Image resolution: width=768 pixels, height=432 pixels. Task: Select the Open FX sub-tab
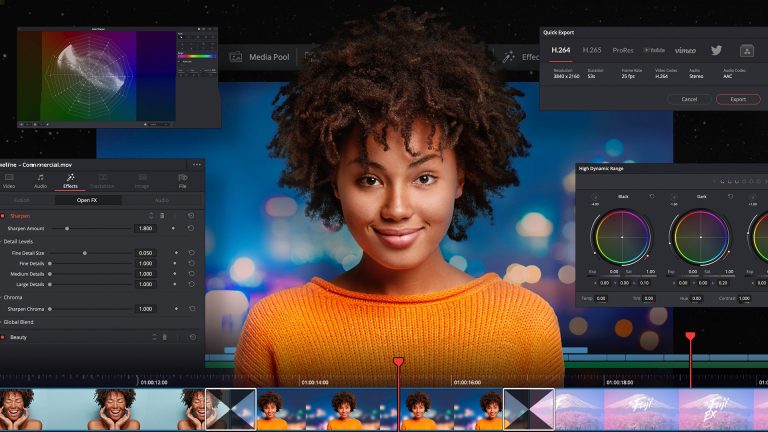click(87, 200)
